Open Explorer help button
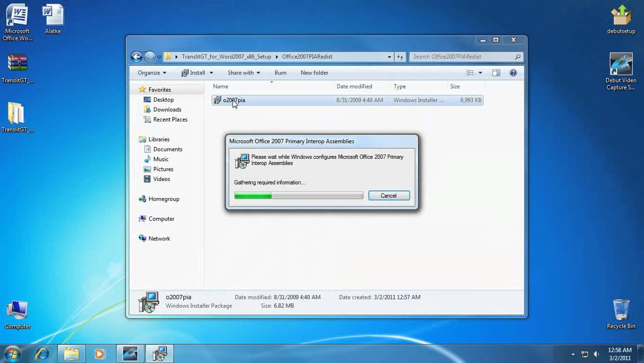Viewport: 644px width, 363px height. tap(513, 73)
